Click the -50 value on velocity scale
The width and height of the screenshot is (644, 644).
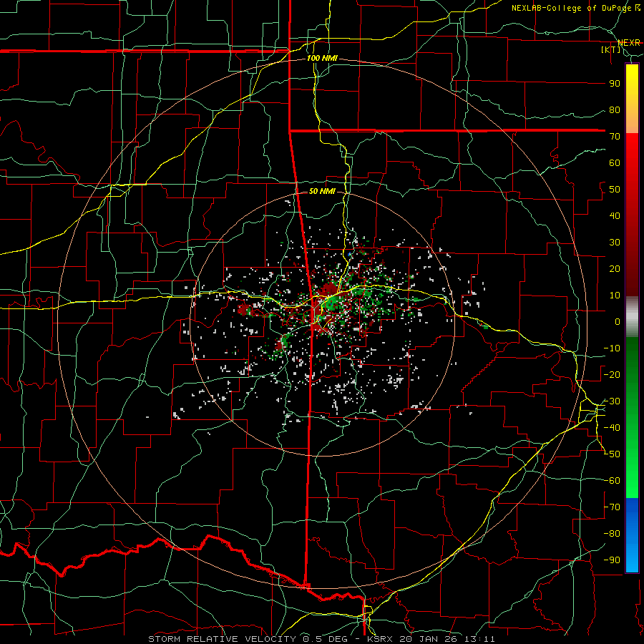coord(612,454)
